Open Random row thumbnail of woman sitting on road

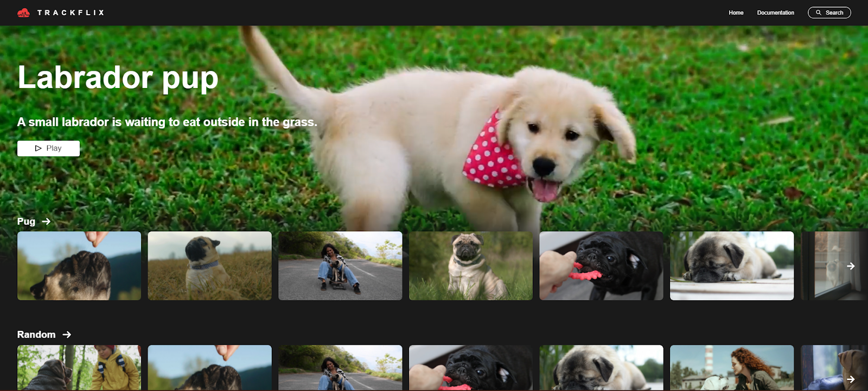pos(340,368)
